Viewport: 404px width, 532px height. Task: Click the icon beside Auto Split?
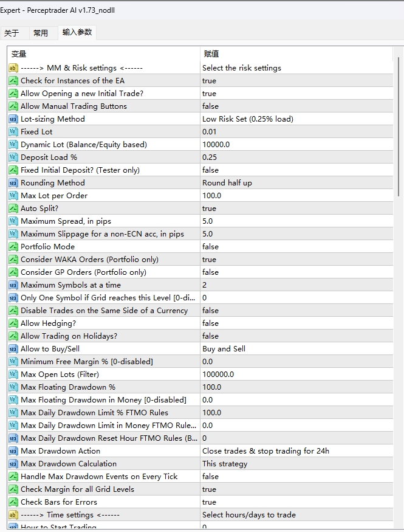tap(13, 209)
